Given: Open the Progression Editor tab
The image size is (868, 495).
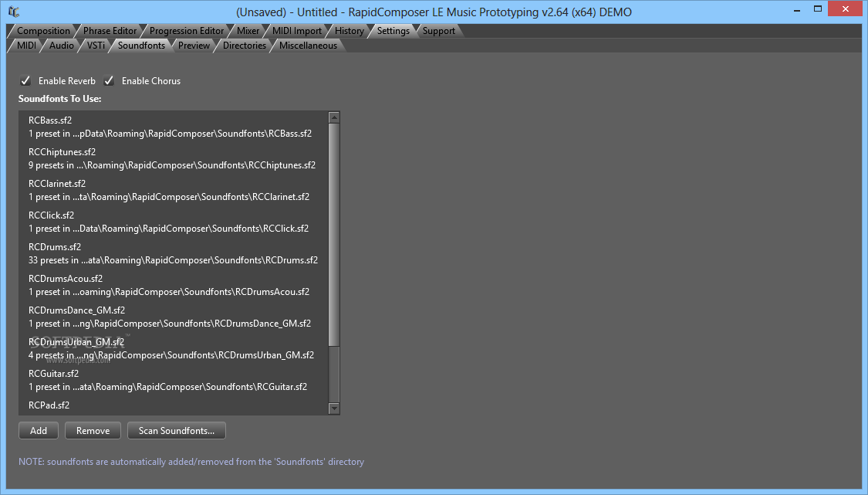Looking at the screenshot, I should pos(187,31).
